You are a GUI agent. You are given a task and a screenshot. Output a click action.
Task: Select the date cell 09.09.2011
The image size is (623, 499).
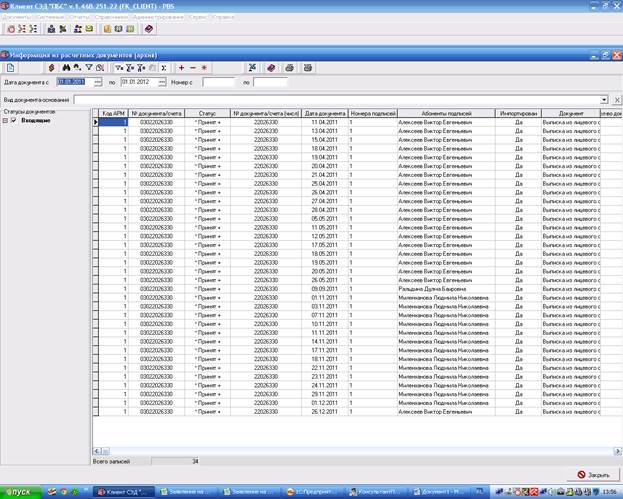click(x=325, y=289)
